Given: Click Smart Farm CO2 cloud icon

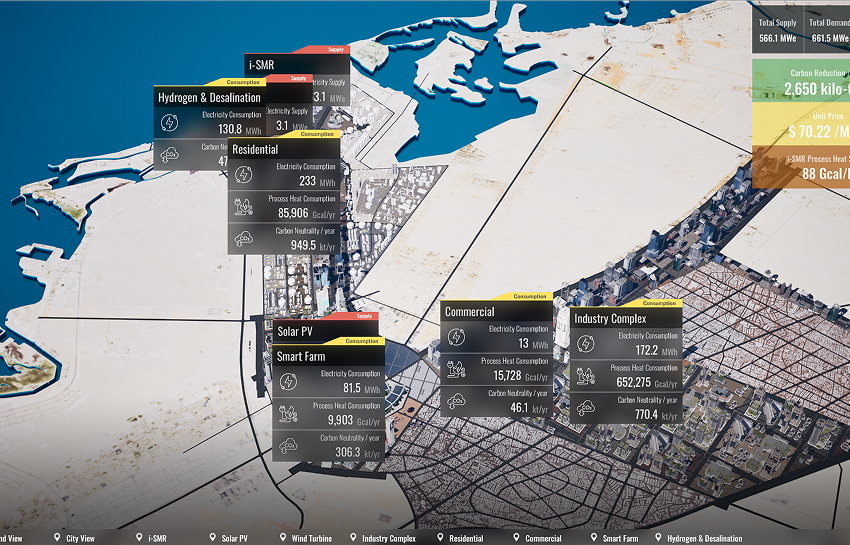Looking at the screenshot, I should [x=289, y=445].
